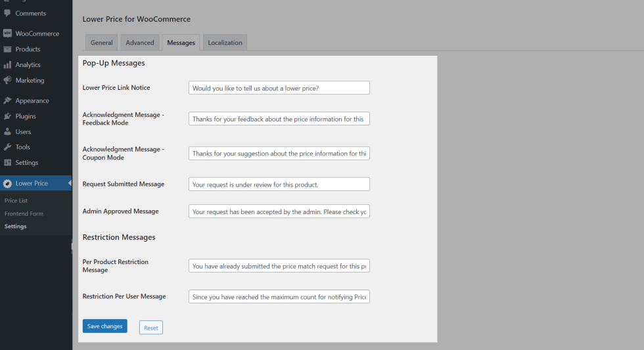Click the Analytics bar chart icon

pos(7,65)
